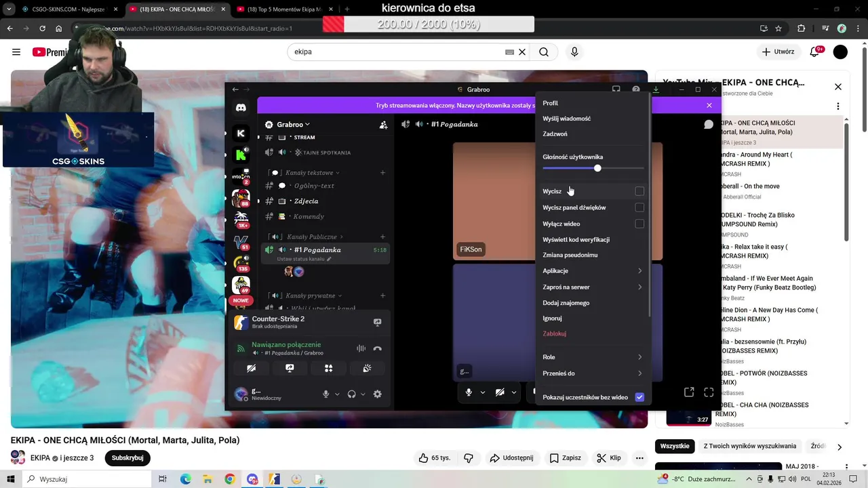Deafen headphones in Discord user panel
Viewport: 868px width, 488px height.
(x=351, y=394)
